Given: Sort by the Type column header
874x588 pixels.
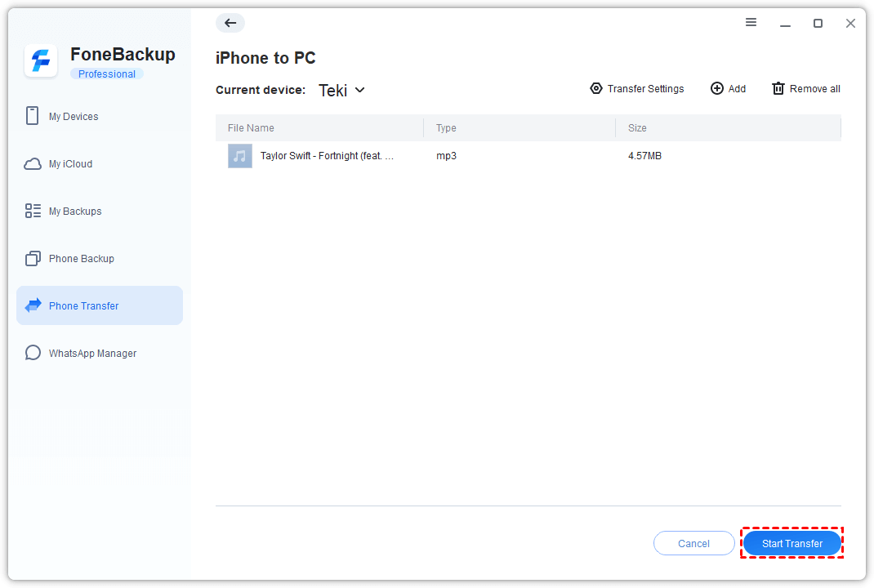Looking at the screenshot, I should (446, 128).
